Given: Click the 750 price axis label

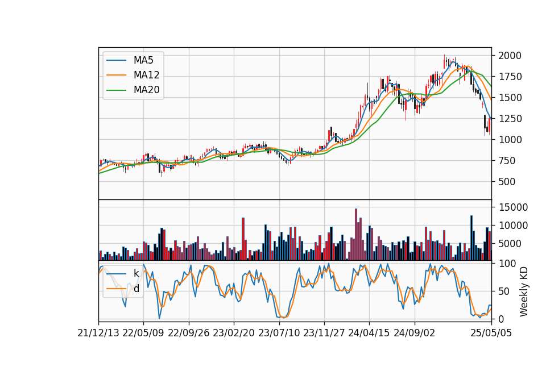Looking at the screenshot, I should (507, 161).
